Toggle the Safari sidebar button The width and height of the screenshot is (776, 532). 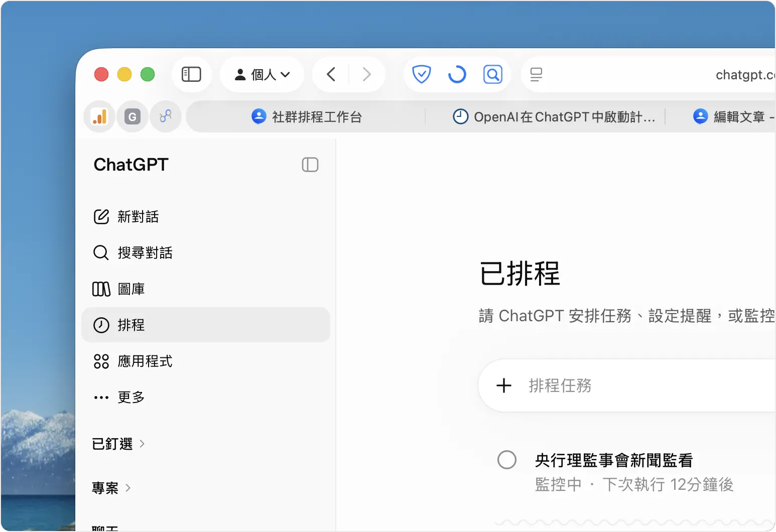coord(191,74)
